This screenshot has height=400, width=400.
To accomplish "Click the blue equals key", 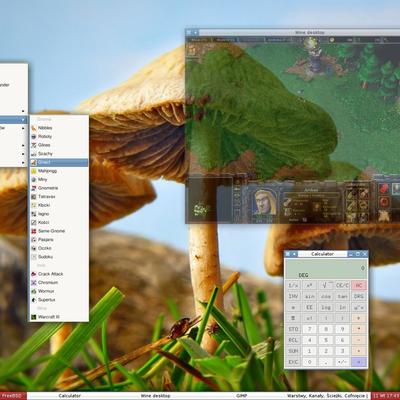I will pyautogui.click(x=359, y=362).
